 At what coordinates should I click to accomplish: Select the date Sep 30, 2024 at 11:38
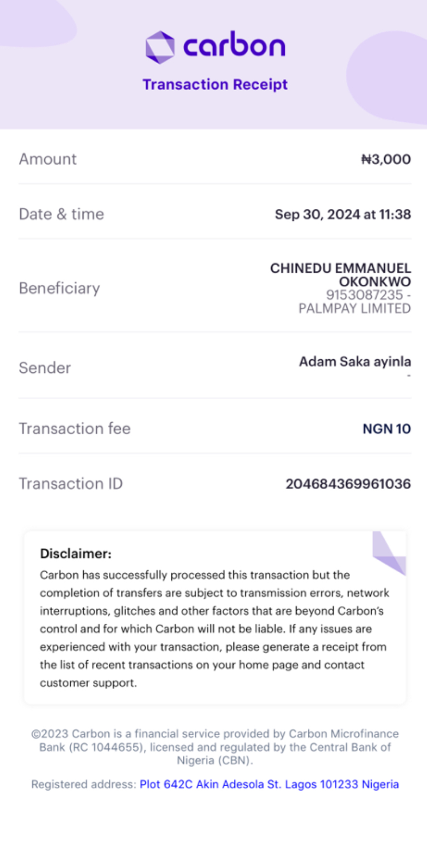343,215
